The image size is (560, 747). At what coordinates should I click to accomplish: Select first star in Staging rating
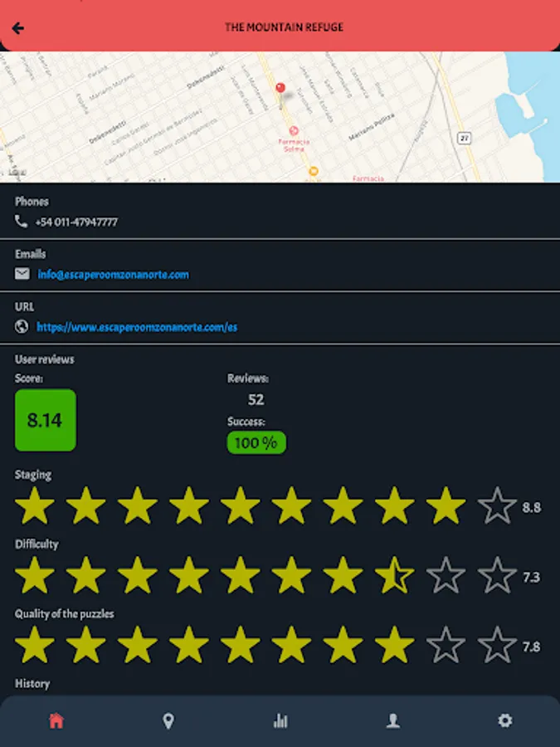tap(34, 505)
